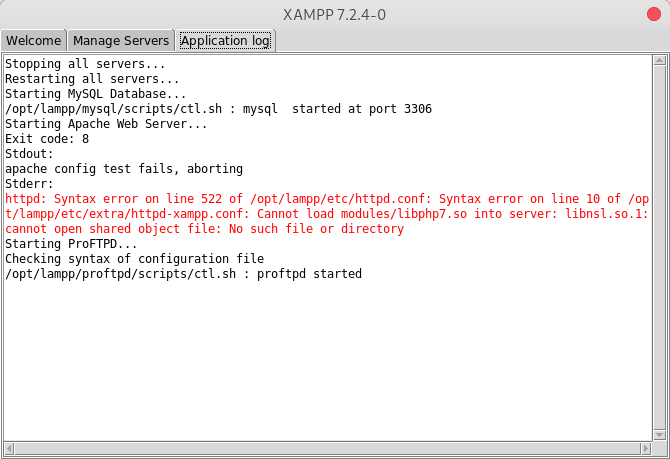670x459 pixels.
Task: Click the XAMPP 7.2.4-0 window title
Action: (x=334, y=15)
